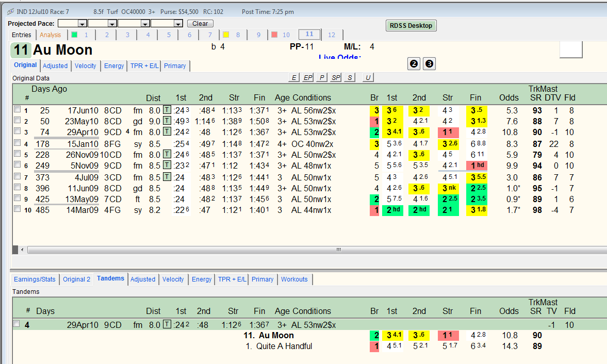The width and height of the screenshot is (607, 364).
Task: Click the paperclip icon beside IND 12Jul10
Action: [10, 12]
